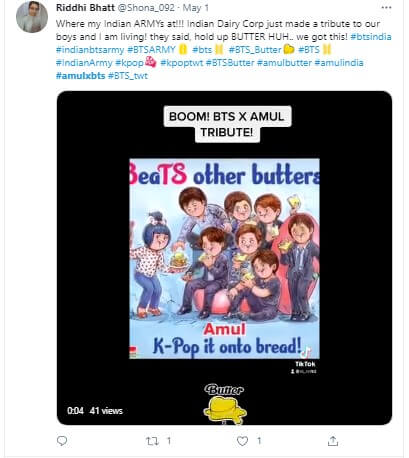Retweet this post using the retweet icon

point(152,441)
